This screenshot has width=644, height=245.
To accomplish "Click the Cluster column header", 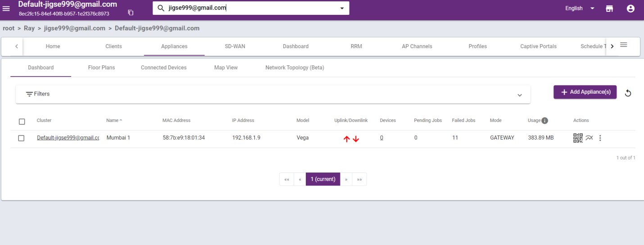I will (44, 120).
